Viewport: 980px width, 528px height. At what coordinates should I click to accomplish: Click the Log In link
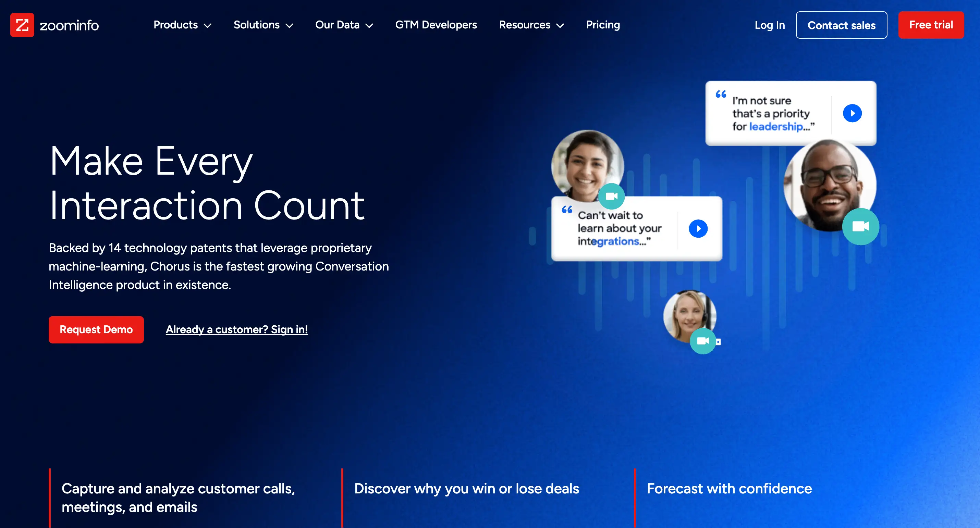pos(770,25)
